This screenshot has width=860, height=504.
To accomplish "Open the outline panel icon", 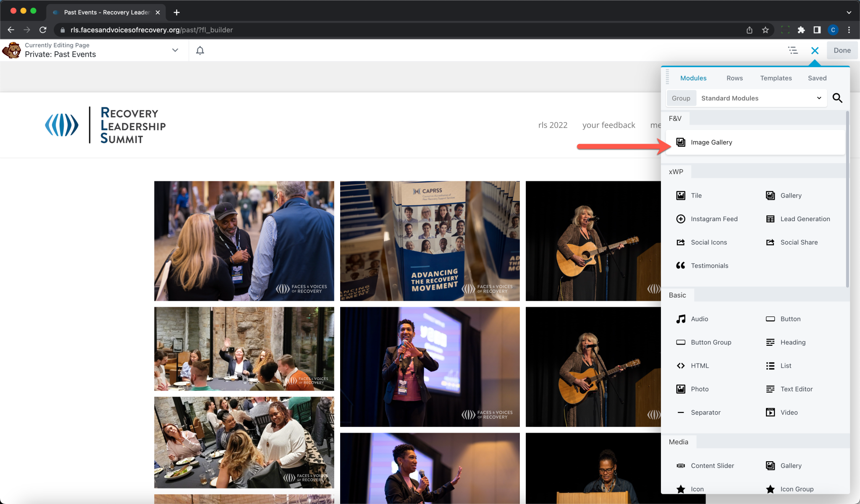I will tap(792, 50).
